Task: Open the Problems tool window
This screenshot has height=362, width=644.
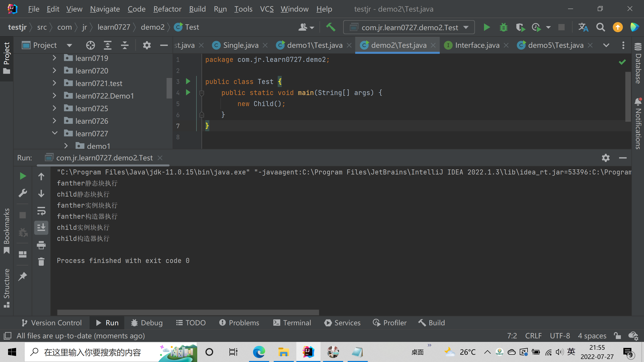Action: 239,323
